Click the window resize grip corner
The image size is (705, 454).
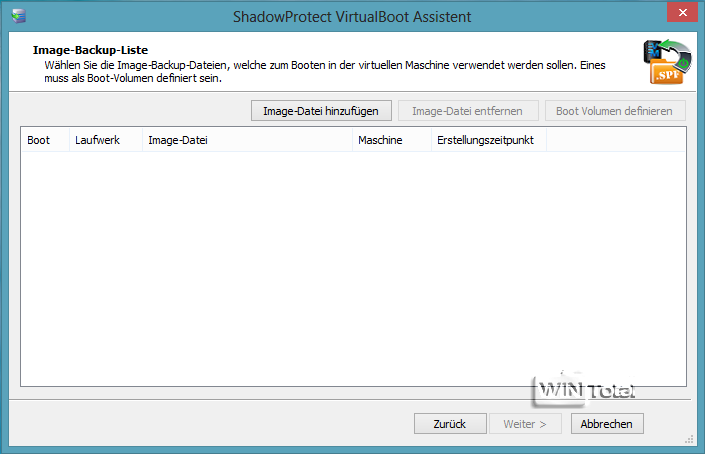(689, 440)
